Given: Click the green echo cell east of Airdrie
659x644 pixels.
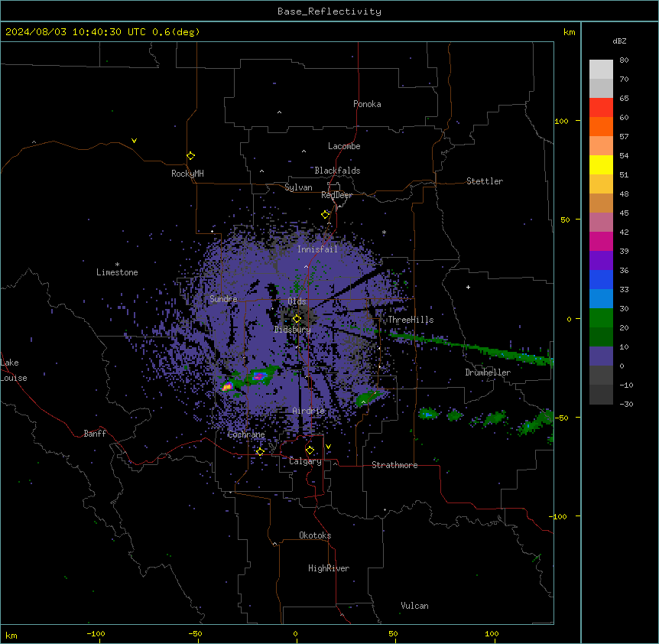Looking at the screenshot, I should click(x=367, y=398).
